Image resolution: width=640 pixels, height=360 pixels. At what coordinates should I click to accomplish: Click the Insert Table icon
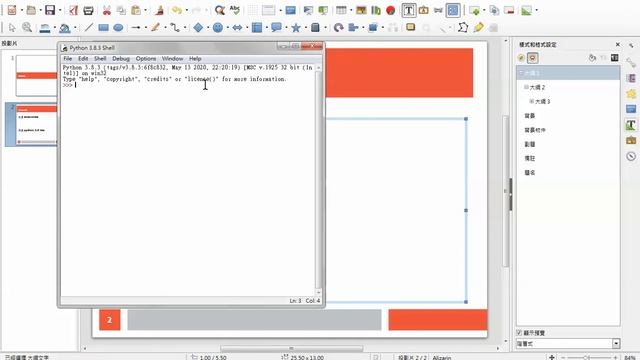341,10
